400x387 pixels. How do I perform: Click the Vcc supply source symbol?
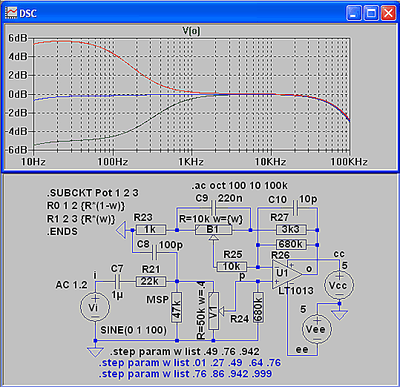click(x=339, y=285)
